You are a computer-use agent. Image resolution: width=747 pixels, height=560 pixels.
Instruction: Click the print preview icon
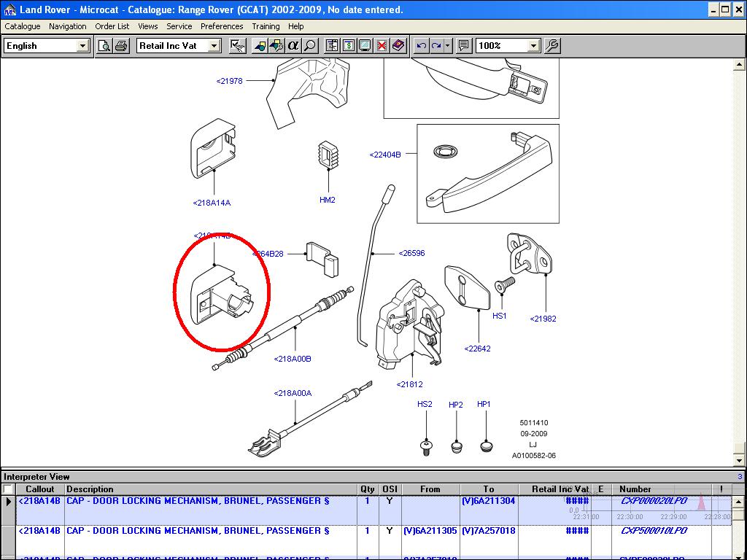click(104, 46)
